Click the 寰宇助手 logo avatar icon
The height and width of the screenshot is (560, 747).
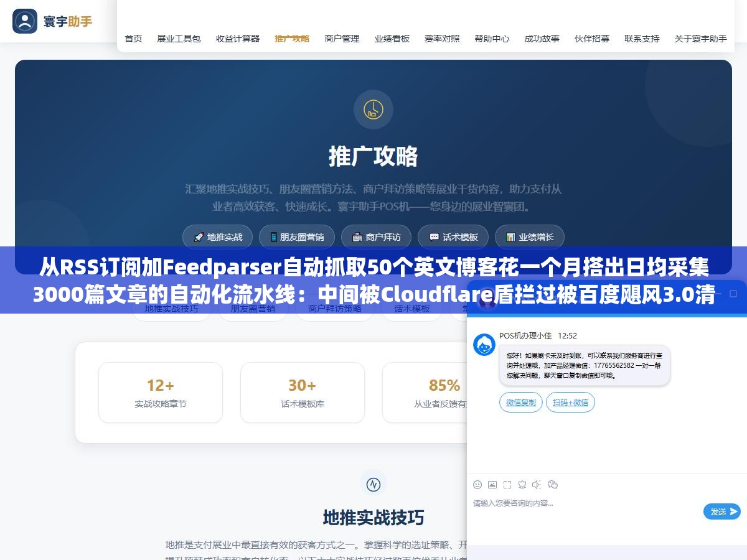point(25,21)
